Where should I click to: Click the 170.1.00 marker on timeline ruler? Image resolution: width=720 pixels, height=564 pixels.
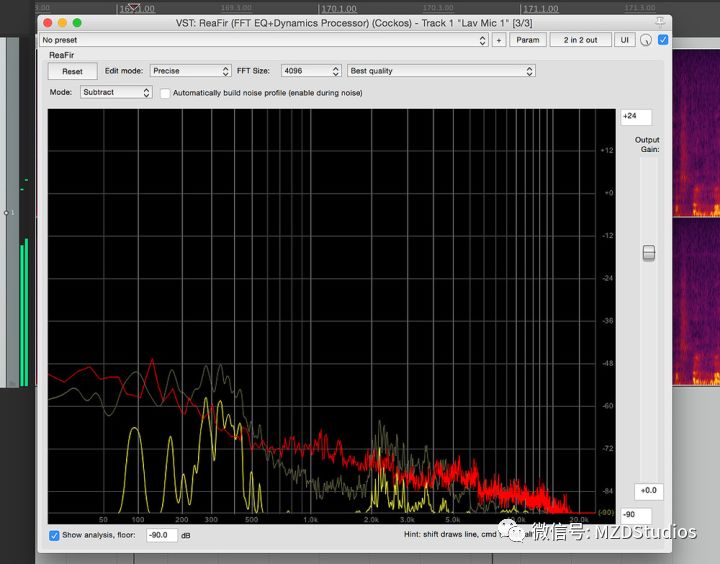point(338,8)
